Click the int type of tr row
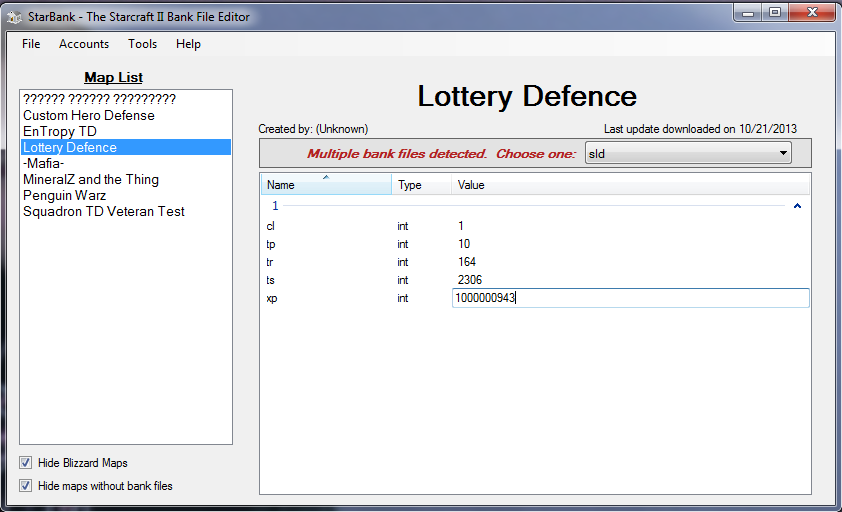Viewport: 842px width, 512px height. pos(403,262)
